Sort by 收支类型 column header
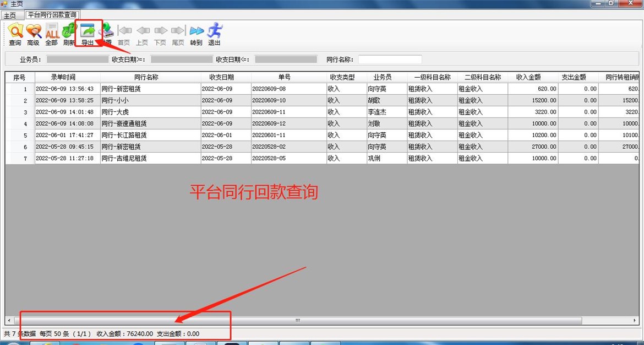The image size is (644, 345). click(x=347, y=77)
